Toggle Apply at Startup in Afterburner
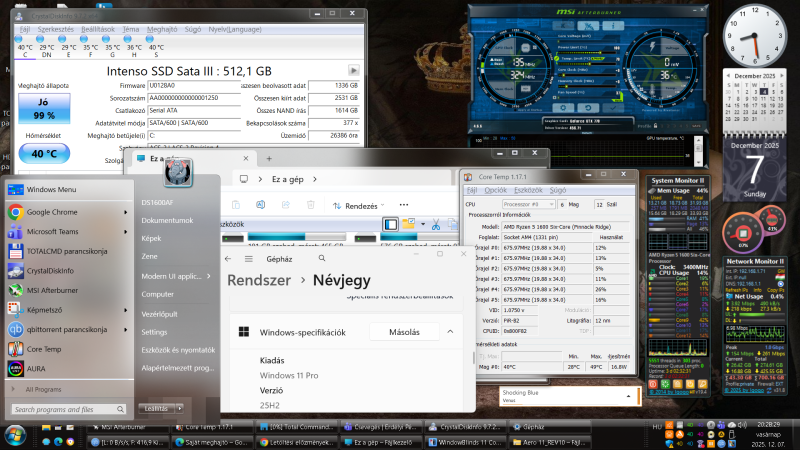Viewport: 800px width, 450px height. [x=528, y=110]
